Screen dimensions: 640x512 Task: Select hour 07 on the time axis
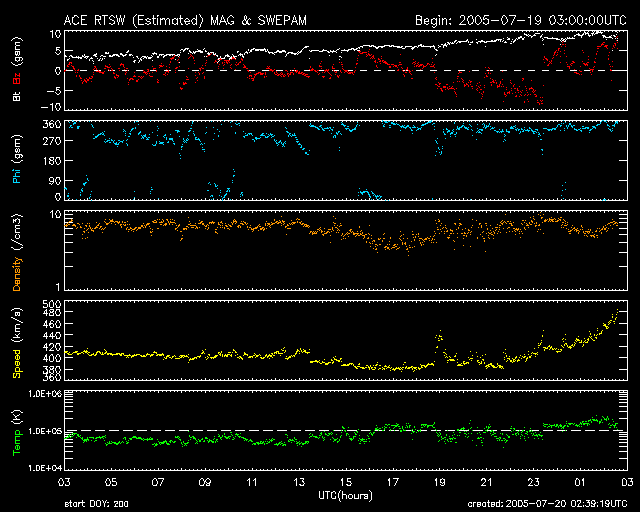pos(158,482)
